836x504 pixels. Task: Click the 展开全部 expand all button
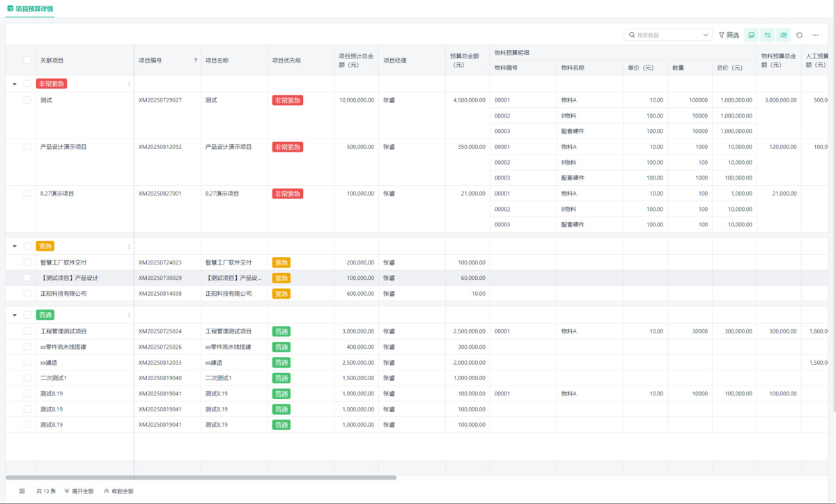tap(79, 491)
